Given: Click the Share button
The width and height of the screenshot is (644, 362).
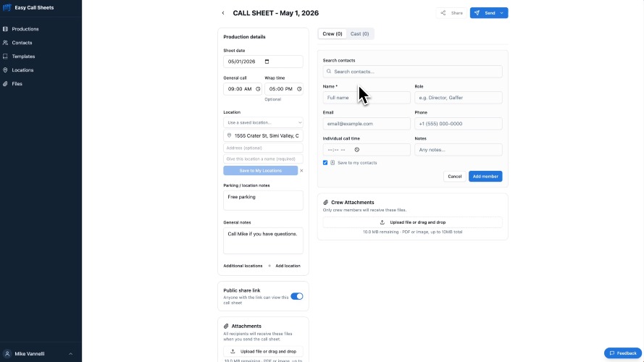Looking at the screenshot, I should coord(451,13).
